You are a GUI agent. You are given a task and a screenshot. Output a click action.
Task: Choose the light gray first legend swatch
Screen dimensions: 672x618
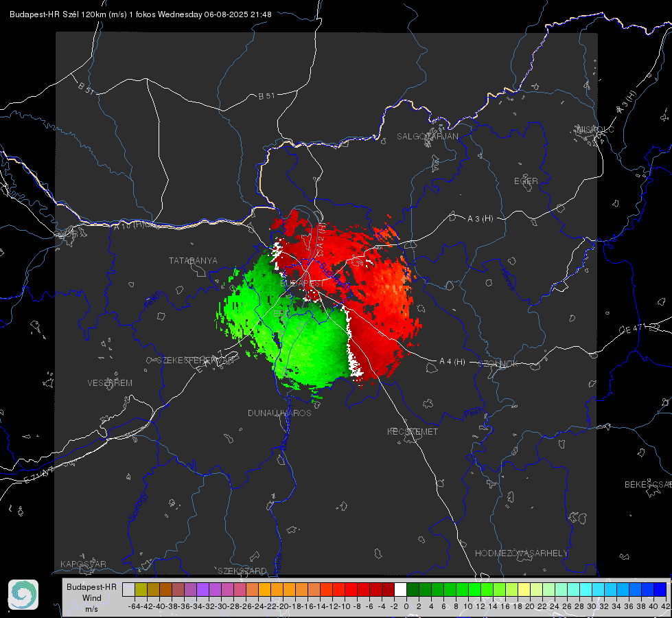coord(128,589)
